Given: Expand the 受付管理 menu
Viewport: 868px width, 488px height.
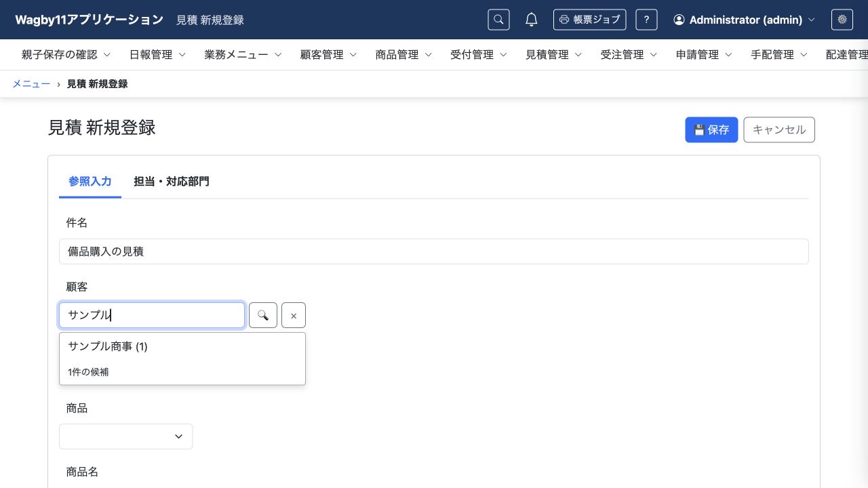Looking at the screenshot, I should coord(479,55).
